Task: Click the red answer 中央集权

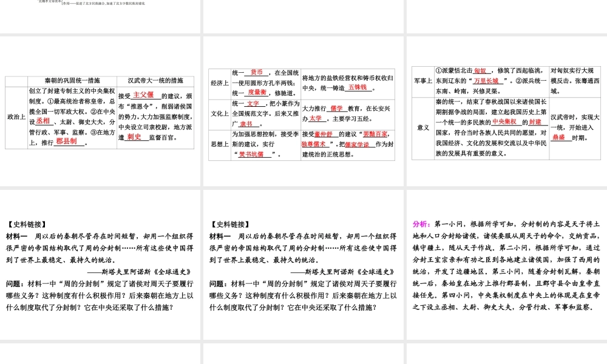Action: tap(504, 122)
